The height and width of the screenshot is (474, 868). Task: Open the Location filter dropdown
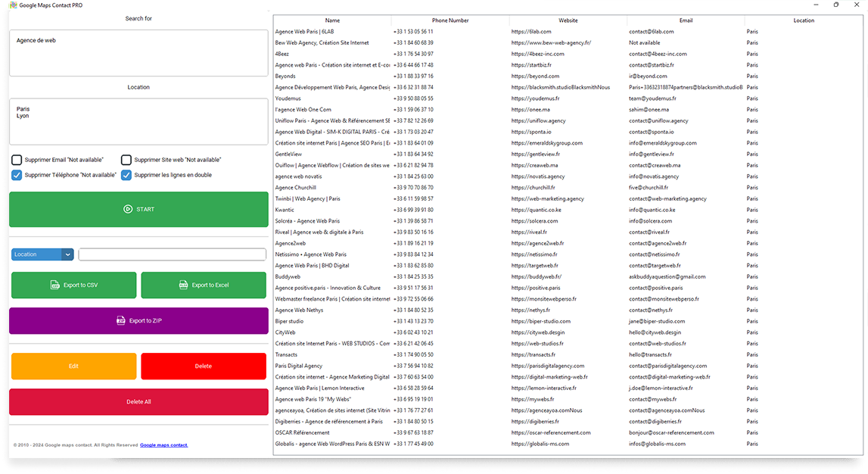42,254
